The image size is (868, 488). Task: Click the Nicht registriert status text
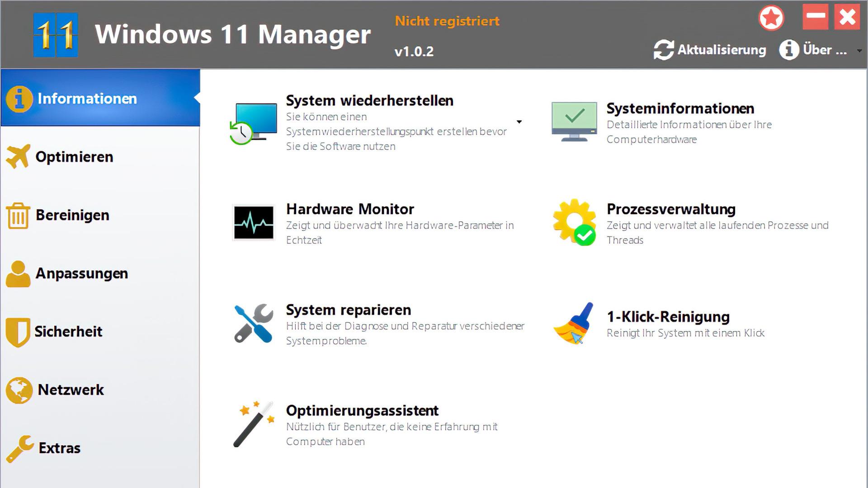click(x=447, y=21)
